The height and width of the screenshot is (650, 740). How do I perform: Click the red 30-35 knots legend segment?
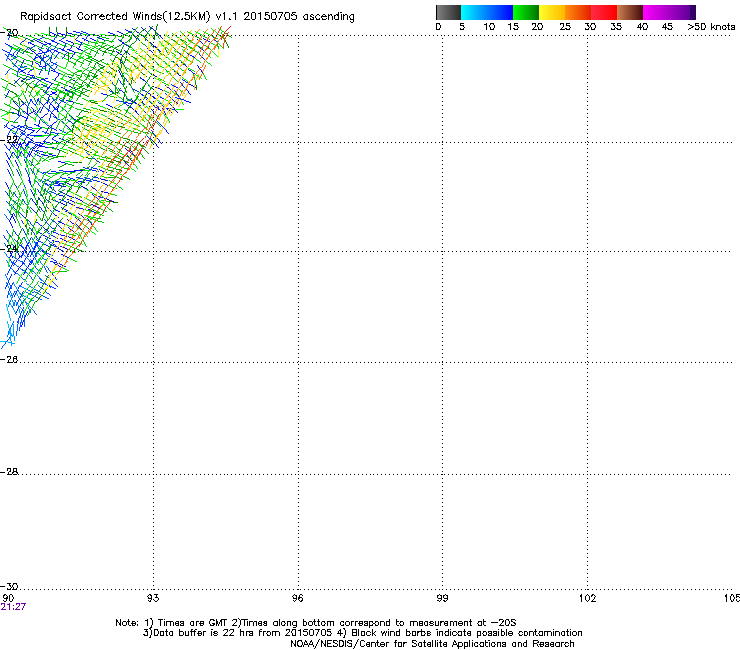pos(604,12)
